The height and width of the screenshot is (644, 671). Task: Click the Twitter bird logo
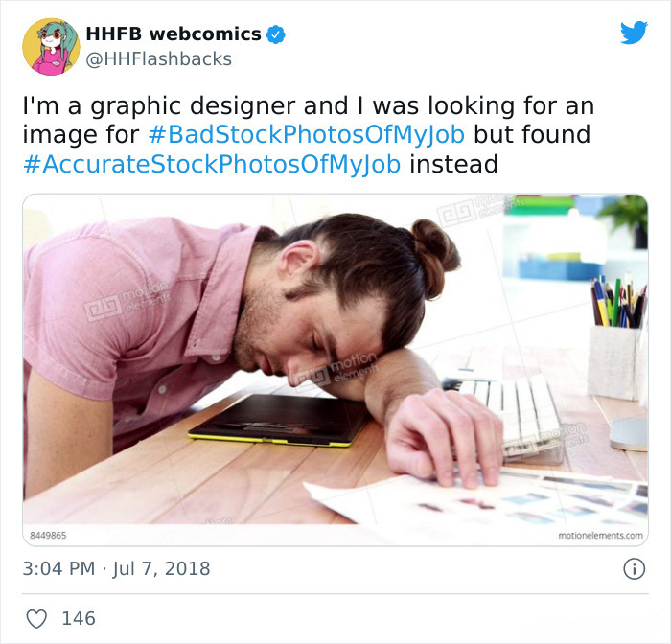[634, 32]
